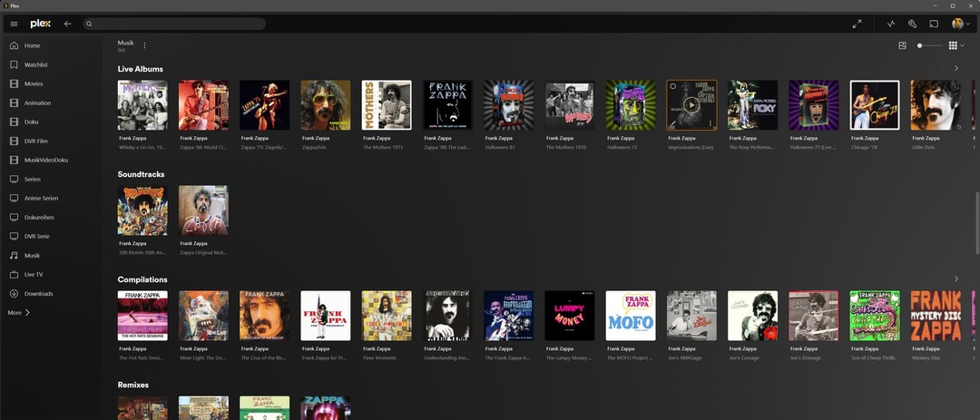The height and width of the screenshot is (420, 980).
Task: Open the Downloads arrow icon
Action: 14,294
